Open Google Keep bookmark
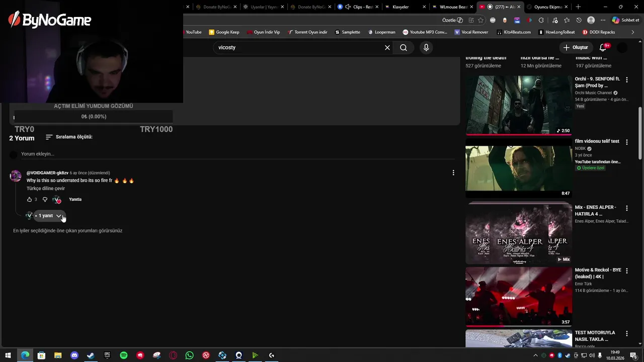This screenshot has width=644, height=362. (224, 32)
